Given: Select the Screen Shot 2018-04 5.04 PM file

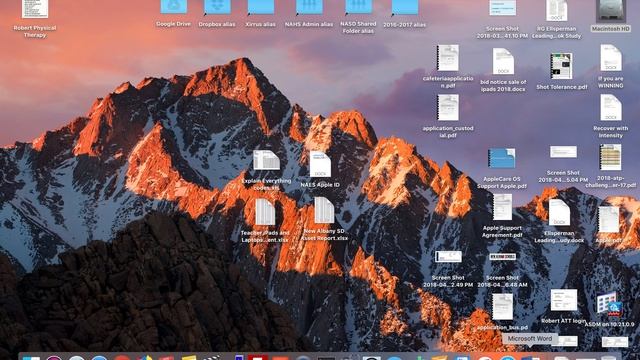Looking at the screenshot, I should 563,151.
